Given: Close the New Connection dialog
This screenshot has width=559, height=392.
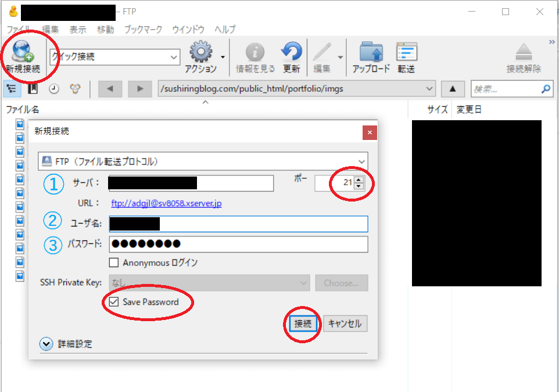Looking at the screenshot, I should 370,132.
